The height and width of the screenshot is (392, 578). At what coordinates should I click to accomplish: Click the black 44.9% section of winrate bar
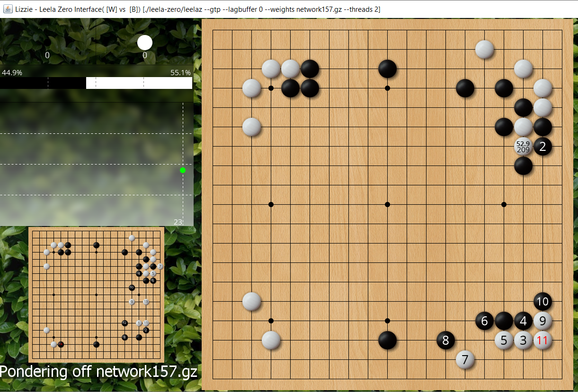tap(43, 83)
